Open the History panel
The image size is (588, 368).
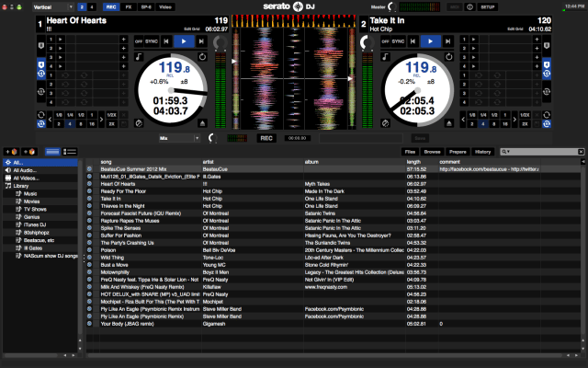tap(482, 152)
